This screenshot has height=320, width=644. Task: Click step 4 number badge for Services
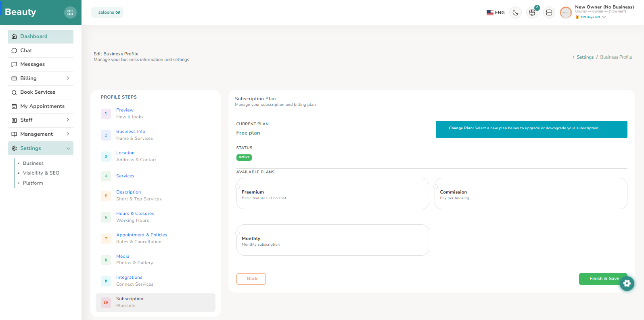point(106,176)
